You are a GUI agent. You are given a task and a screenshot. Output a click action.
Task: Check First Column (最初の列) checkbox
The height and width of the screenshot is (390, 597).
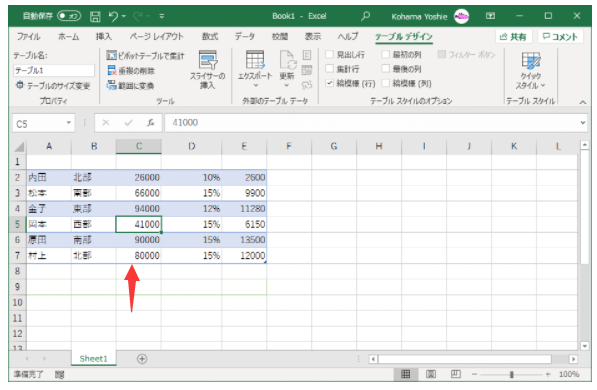tap(386, 54)
